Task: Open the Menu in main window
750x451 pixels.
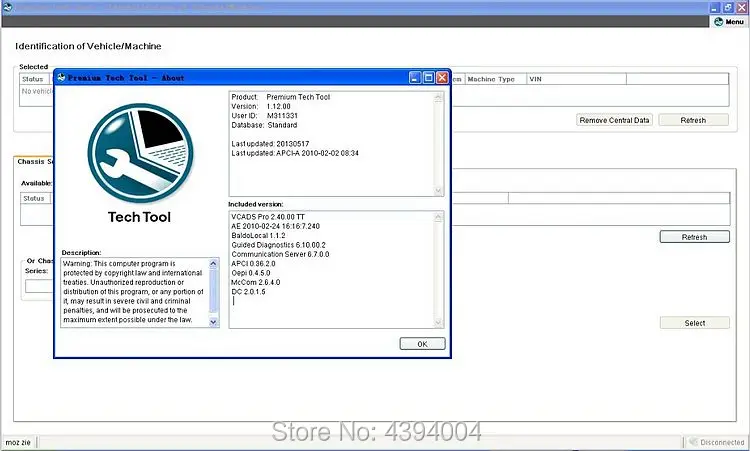Action: pos(729,22)
